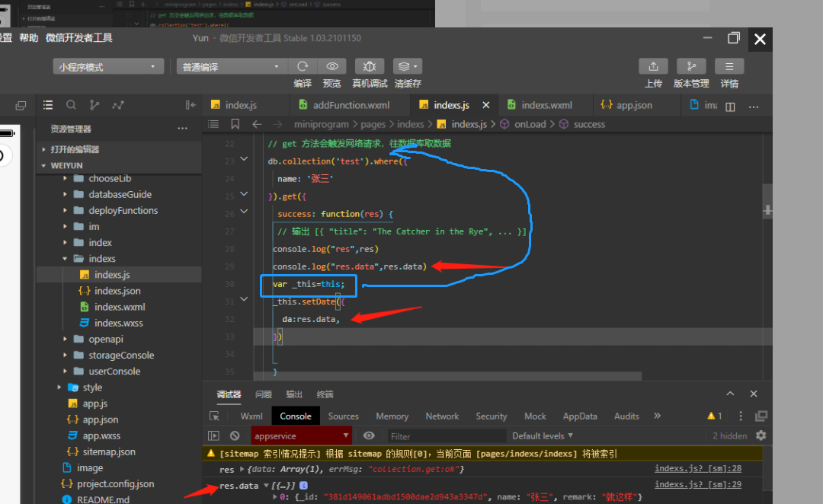
Task: Show more devtools tabs chevron
Action: 657,416
